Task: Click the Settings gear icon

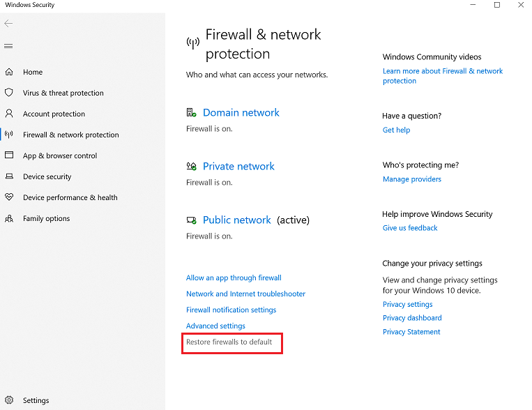Action: 9,400
